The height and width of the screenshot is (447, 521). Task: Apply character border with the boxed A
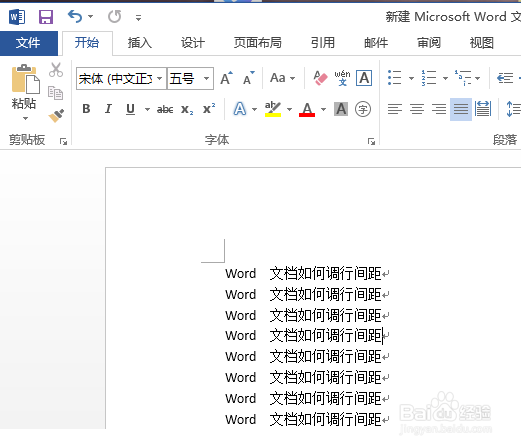coord(364,78)
